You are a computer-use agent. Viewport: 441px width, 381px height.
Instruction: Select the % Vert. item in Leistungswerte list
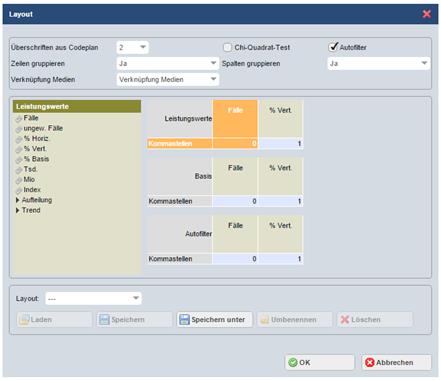[35, 149]
